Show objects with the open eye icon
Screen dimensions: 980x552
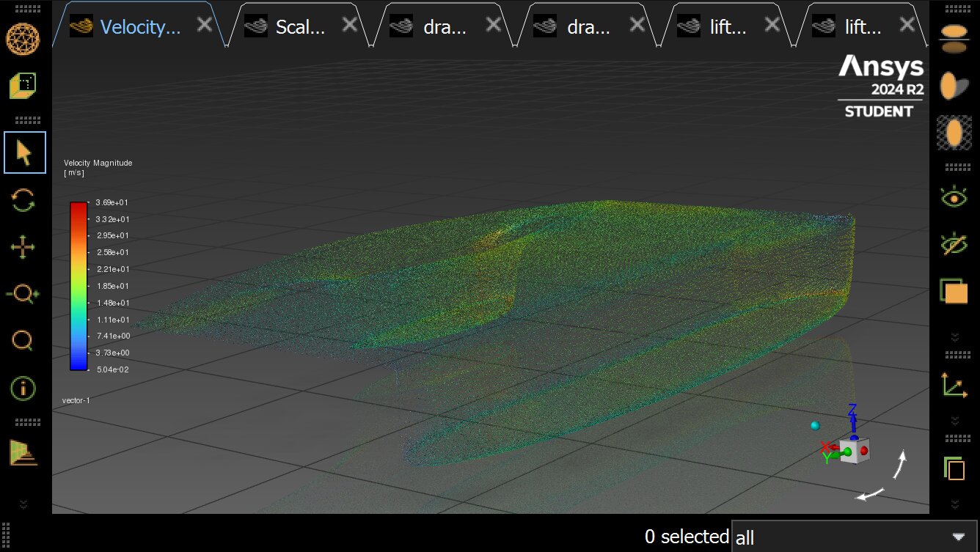(x=954, y=197)
